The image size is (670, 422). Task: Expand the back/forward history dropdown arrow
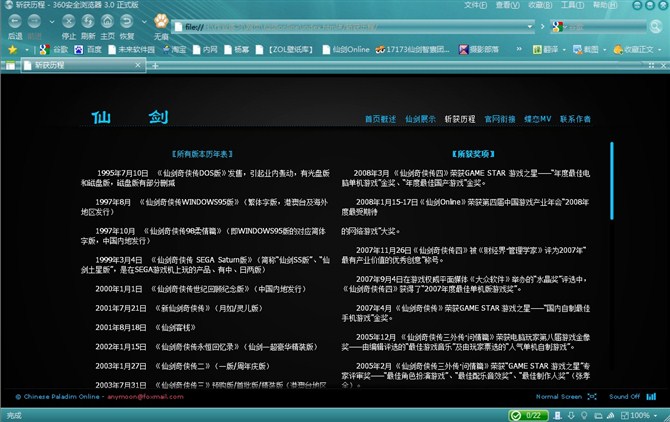point(52,22)
